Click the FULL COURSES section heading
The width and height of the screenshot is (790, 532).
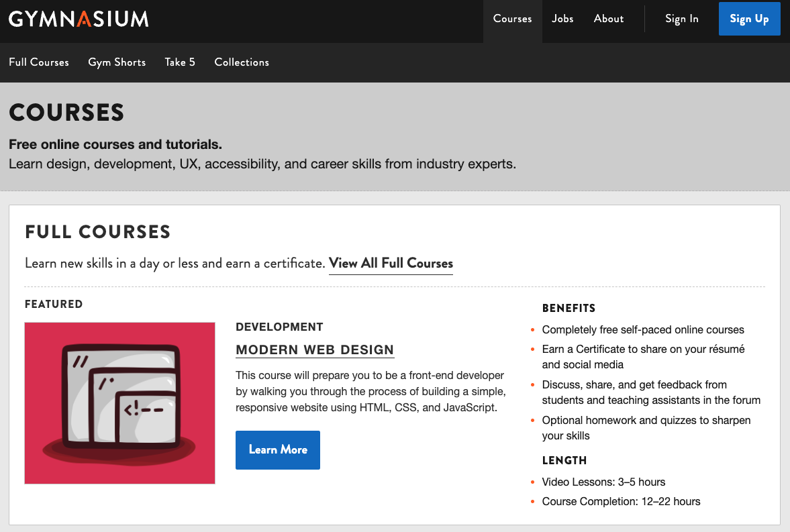pos(98,231)
